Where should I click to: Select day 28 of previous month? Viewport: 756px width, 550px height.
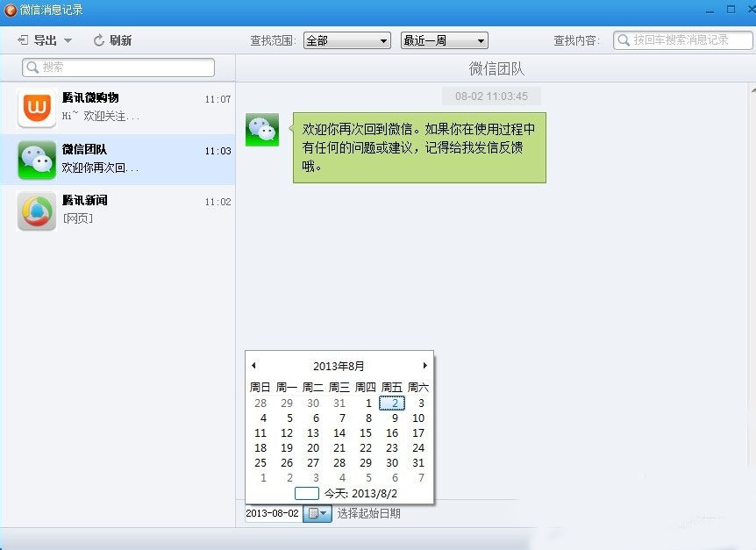pos(260,403)
